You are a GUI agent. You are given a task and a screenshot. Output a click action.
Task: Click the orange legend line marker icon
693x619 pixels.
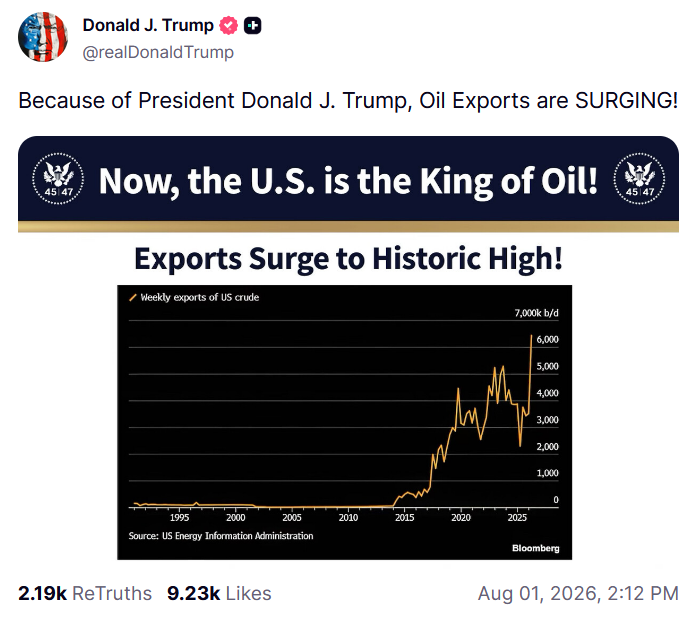point(133,297)
